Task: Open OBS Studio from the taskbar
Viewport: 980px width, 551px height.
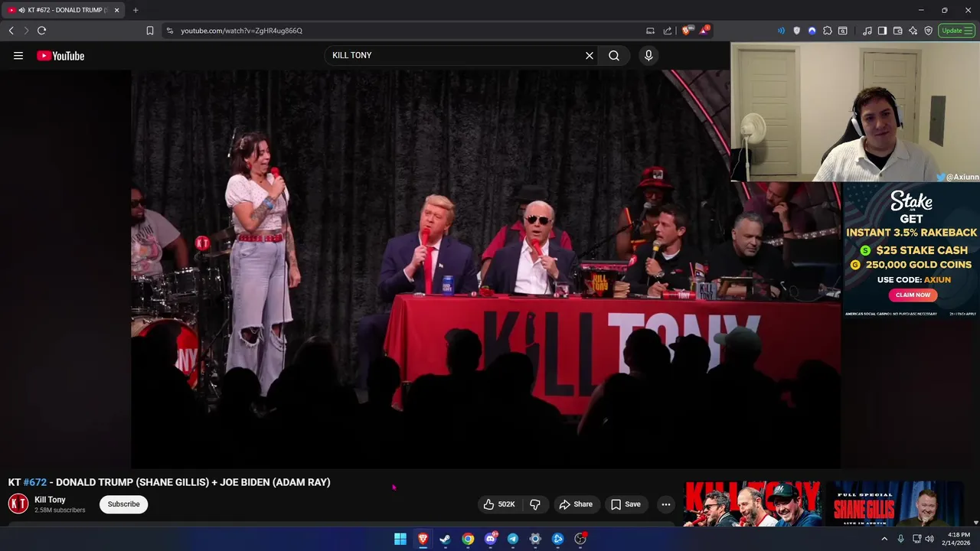Action: [x=580, y=539]
